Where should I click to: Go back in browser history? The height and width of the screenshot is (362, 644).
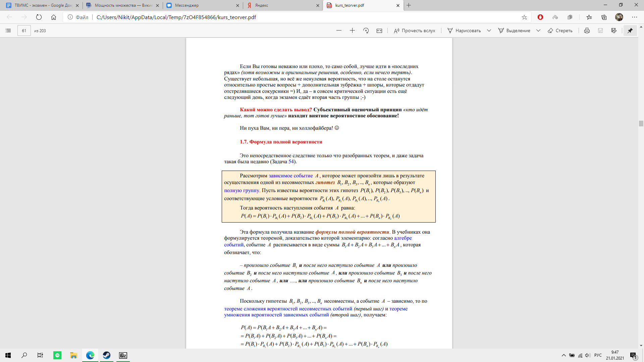pos(9,17)
